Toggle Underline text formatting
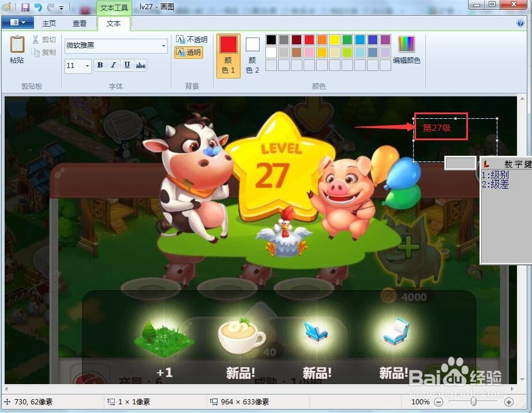Image resolution: width=532 pixels, height=413 pixels. tap(127, 65)
